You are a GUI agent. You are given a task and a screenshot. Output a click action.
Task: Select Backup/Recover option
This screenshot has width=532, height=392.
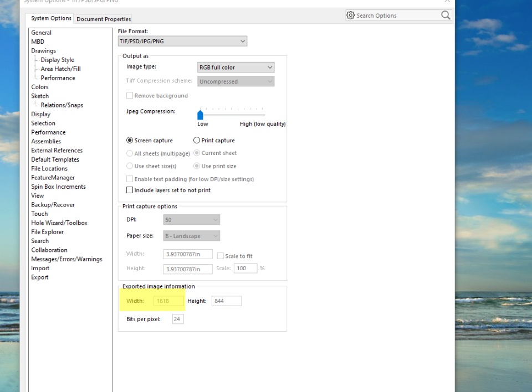(x=53, y=205)
